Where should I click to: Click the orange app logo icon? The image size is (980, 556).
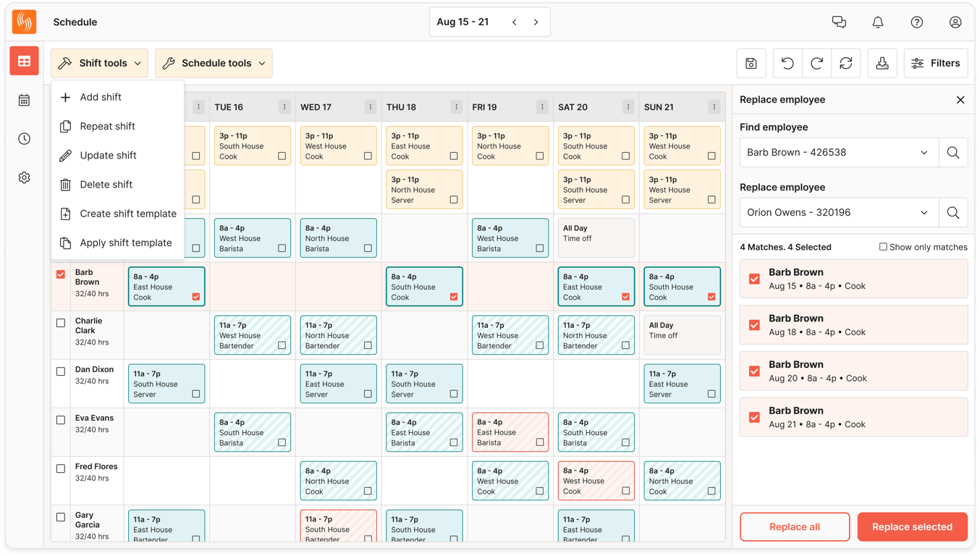24,22
